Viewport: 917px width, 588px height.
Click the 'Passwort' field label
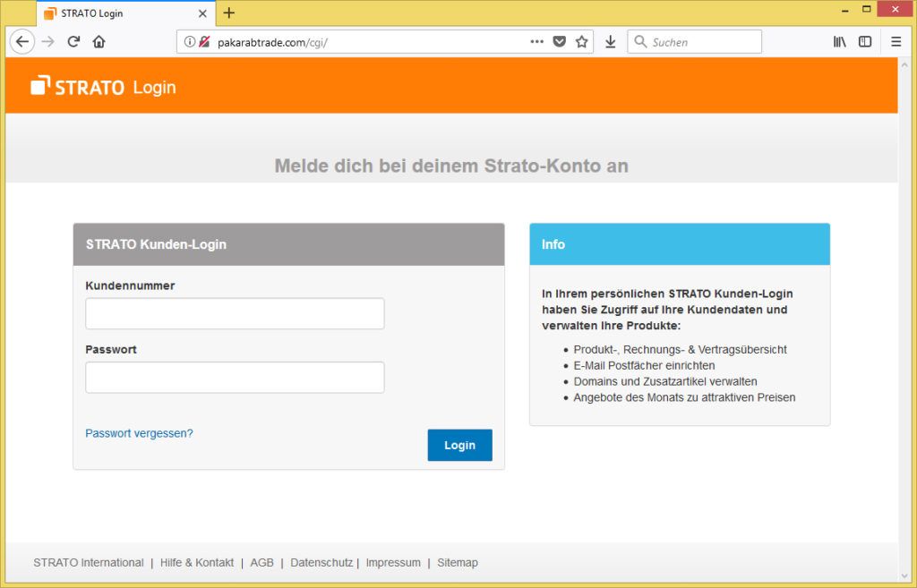111,350
